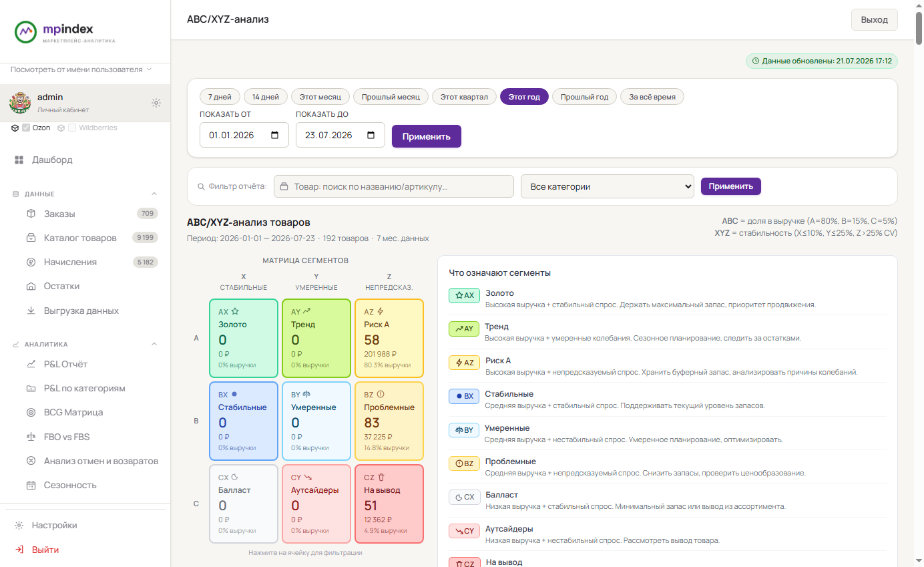Click the Настройки gear icon
The image size is (924, 567).
tap(19, 525)
